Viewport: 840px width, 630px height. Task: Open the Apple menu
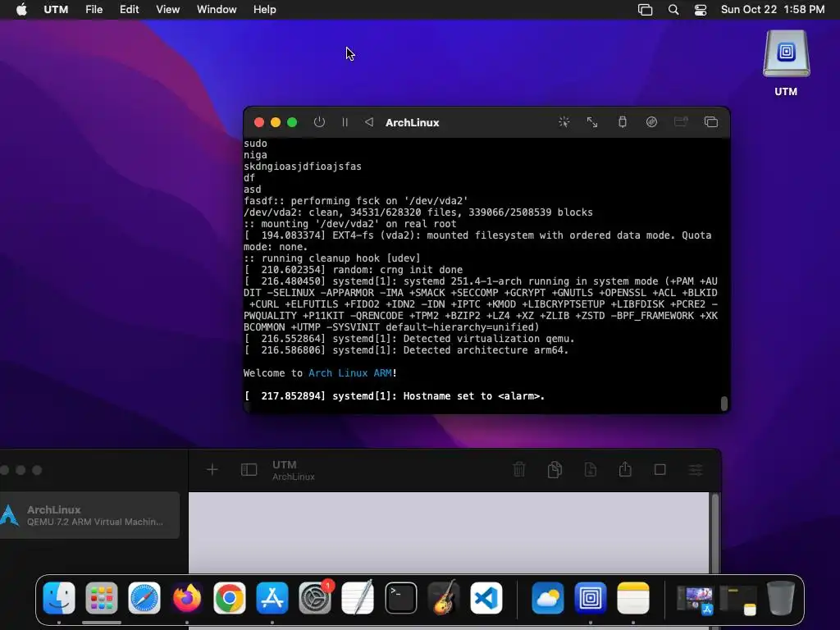point(21,10)
